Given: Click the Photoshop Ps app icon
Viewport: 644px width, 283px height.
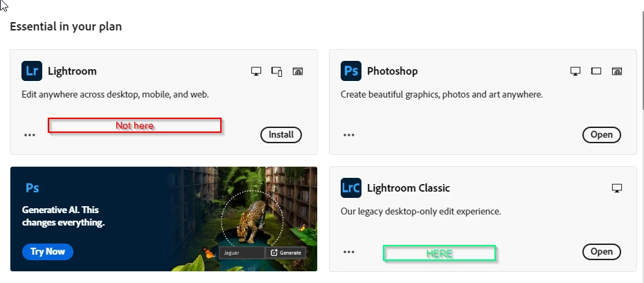Looking at the screenshot, I should pos(351,71).
